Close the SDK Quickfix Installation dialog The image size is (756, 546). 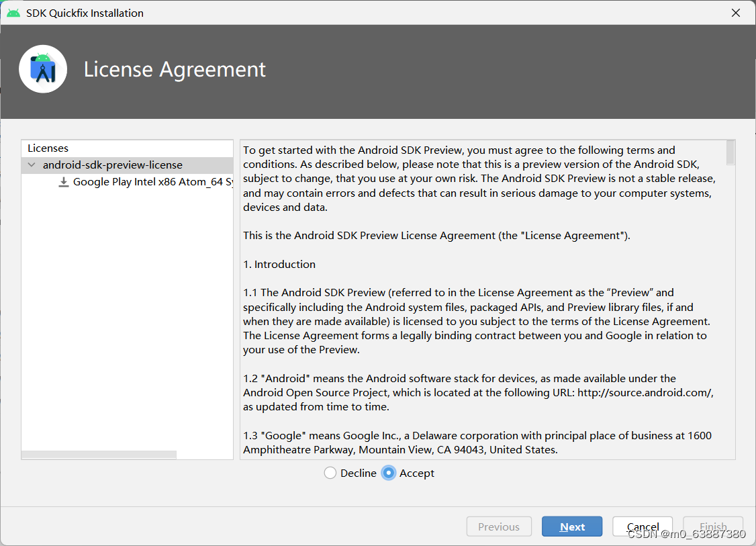736,13
